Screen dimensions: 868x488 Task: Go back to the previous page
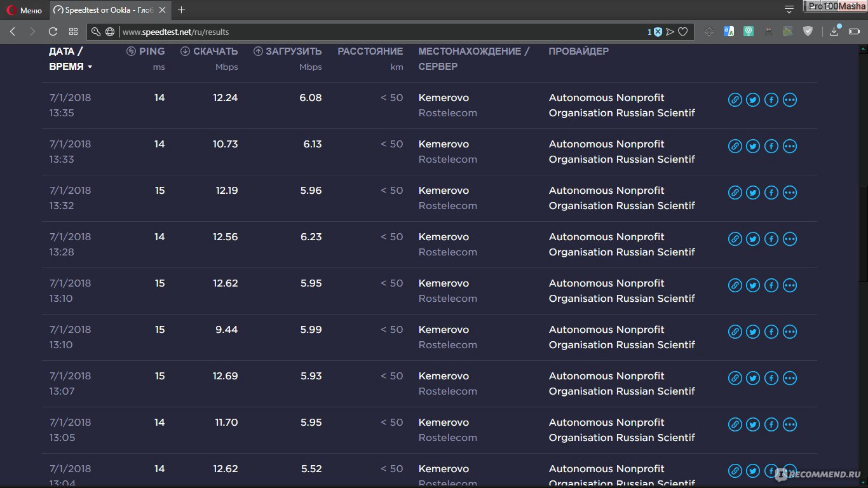coord(13,32)
